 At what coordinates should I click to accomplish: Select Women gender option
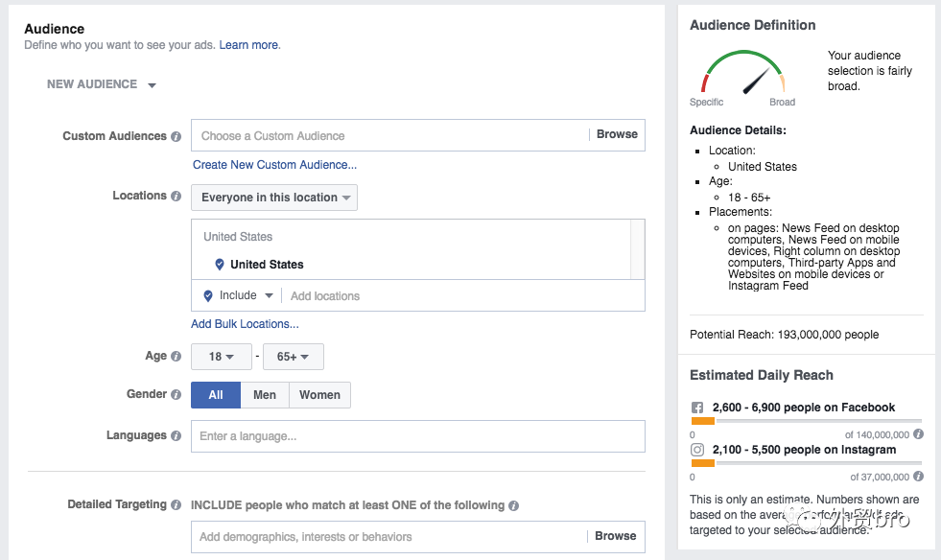point(319,395)
